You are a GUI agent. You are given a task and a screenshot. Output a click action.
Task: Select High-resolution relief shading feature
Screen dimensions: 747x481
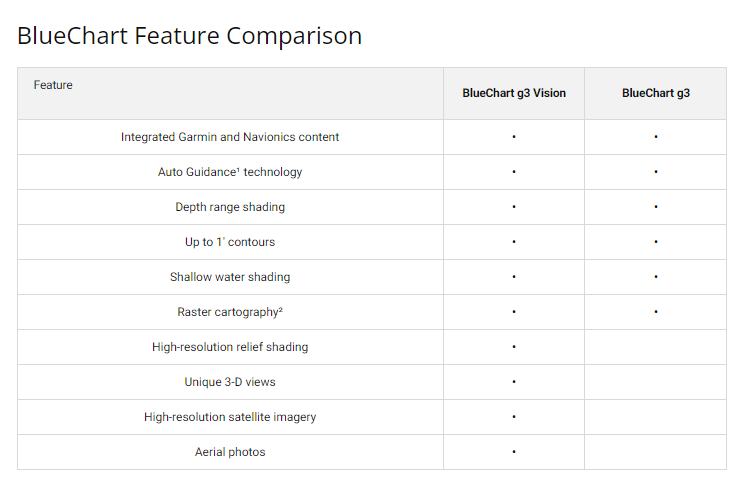click(230, 347)
